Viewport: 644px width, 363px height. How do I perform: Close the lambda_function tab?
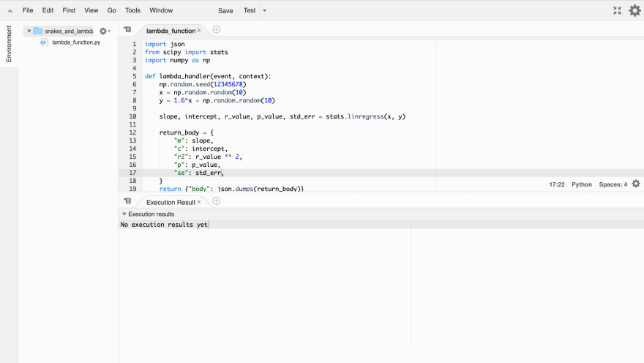pos(199,31)
